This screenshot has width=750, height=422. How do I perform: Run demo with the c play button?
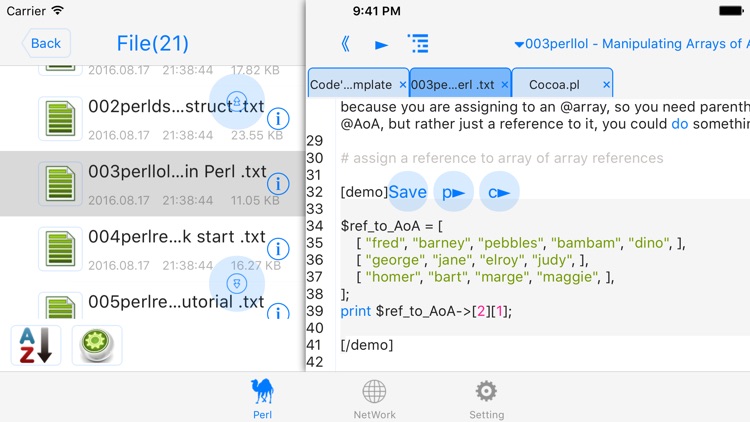click(x=499, y=192)
